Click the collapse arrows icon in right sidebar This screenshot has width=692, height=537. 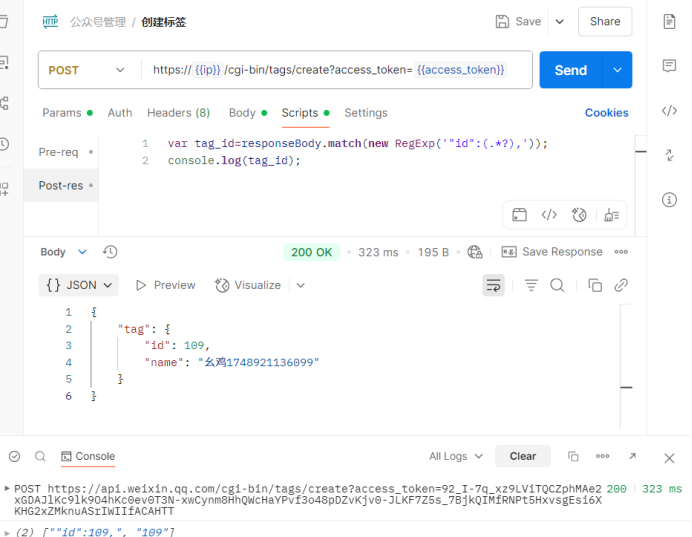click(669, 155)
